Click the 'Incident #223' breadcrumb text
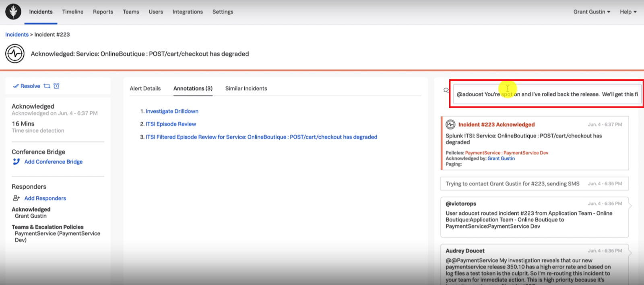This screenshot has width=644, height=285. click(x=52, y=34)
